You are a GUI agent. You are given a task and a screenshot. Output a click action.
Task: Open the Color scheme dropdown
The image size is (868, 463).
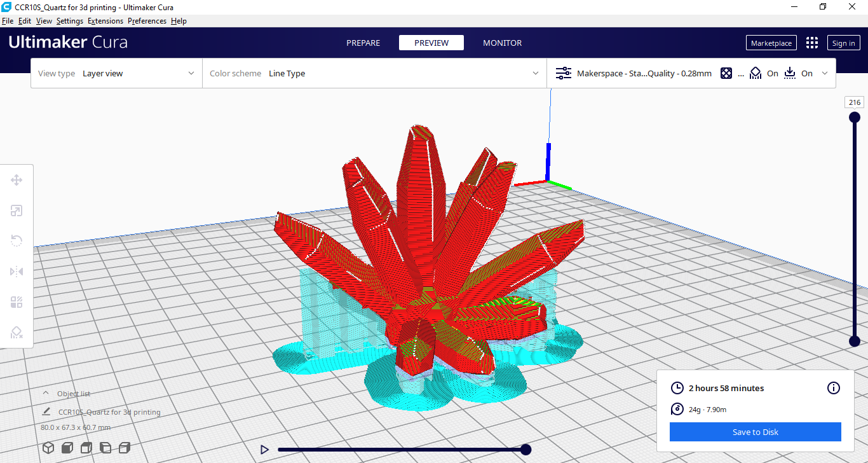coord(374,73)
